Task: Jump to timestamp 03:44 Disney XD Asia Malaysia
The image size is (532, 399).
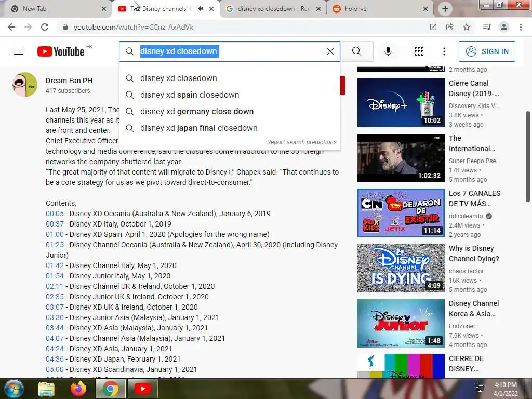Action: coord(55,328)
